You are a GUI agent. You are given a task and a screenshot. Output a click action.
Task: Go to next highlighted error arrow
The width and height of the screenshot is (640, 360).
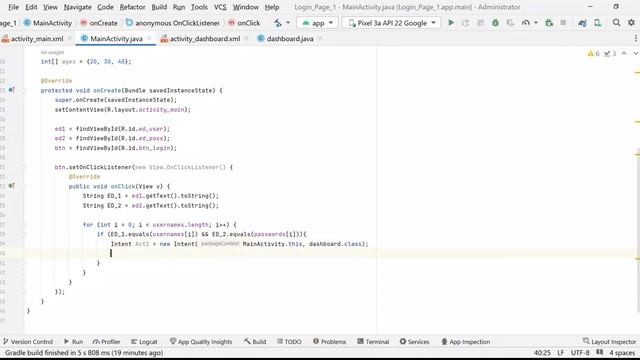coord(635,53)
